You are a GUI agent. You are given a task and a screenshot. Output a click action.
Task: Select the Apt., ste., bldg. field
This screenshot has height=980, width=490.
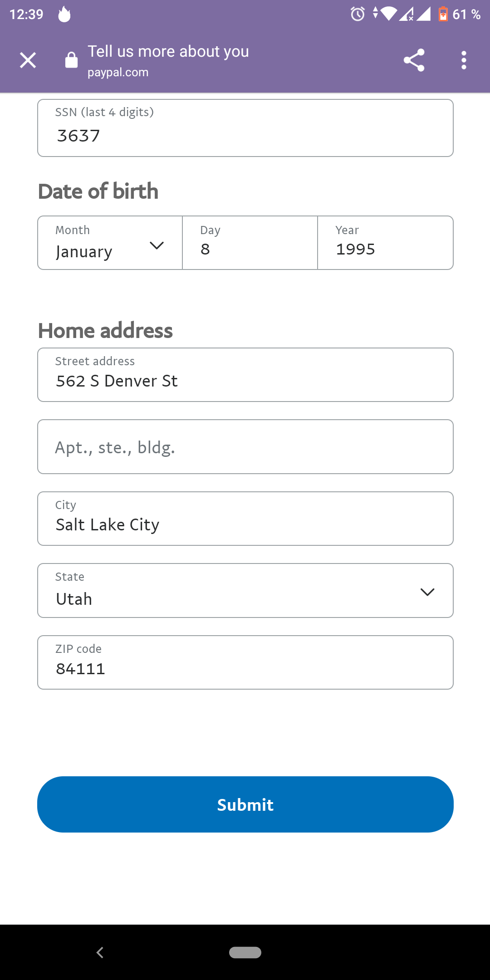245,447
